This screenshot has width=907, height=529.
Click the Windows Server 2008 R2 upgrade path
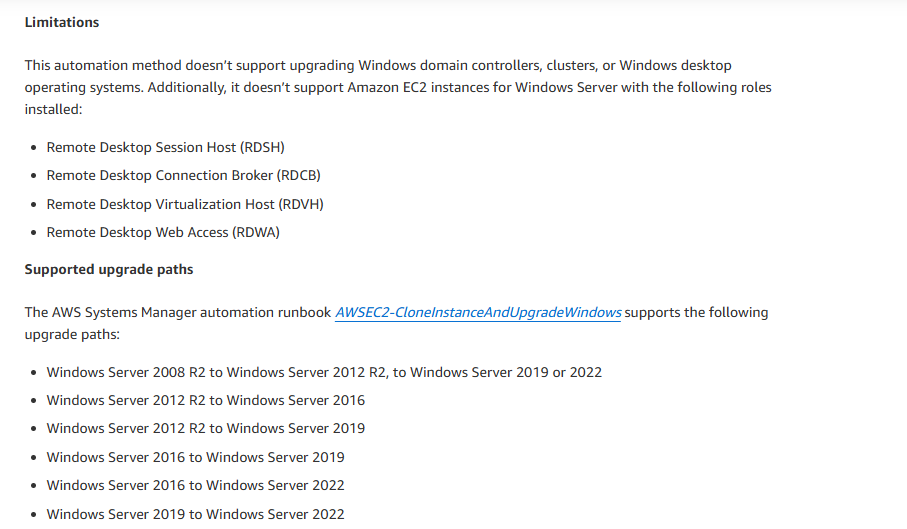[x=324, y=372]
